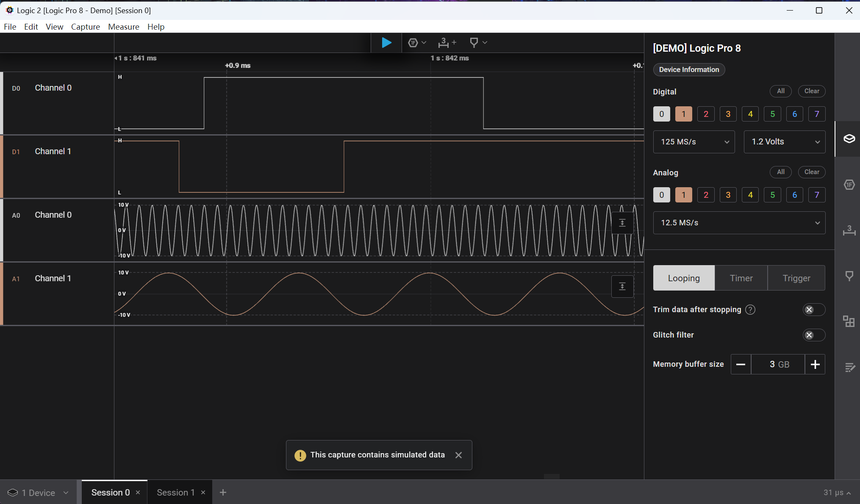Click the Device Information button
The image size is (860, 504).
pyautogui.click(x=689, y=69)
